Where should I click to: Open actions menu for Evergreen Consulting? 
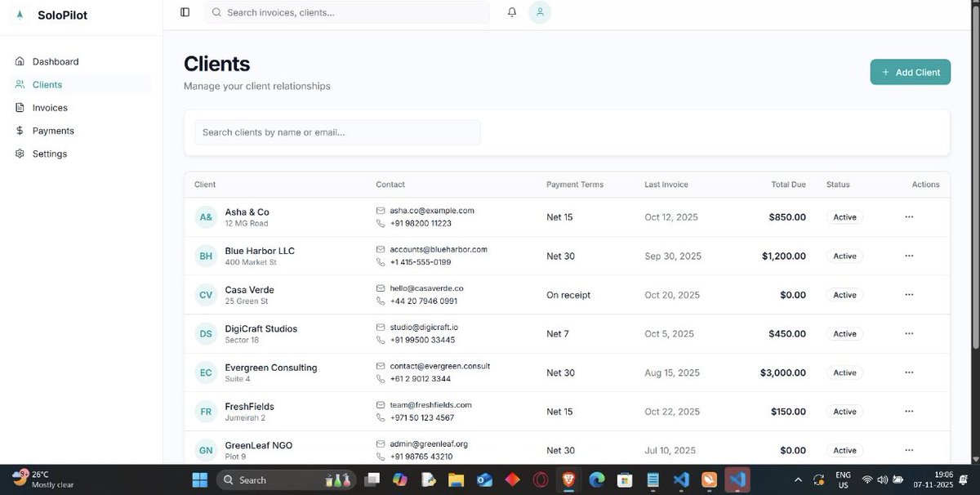click(x=909, y=372)
